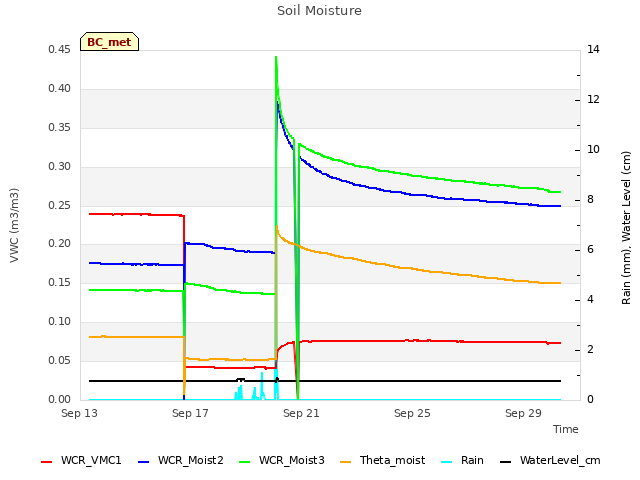Click the Sep 21 date tick label
640x480 pixels.
(301, 413)
